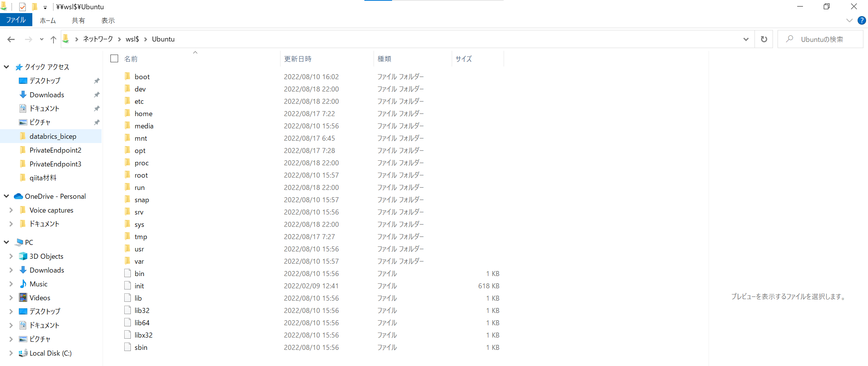868x366 pixels.
Task: Select the home folder icon
Action: tap(127, 113)
